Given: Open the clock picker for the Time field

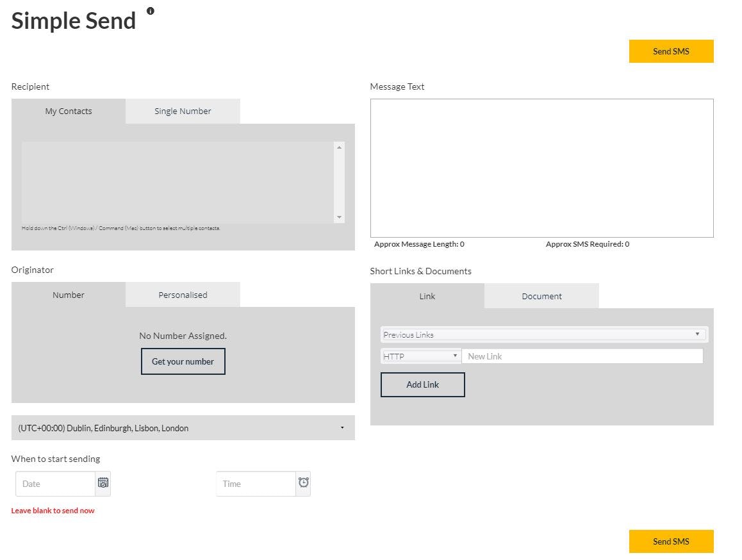Looking at the screenshot, I should point(303,482).
